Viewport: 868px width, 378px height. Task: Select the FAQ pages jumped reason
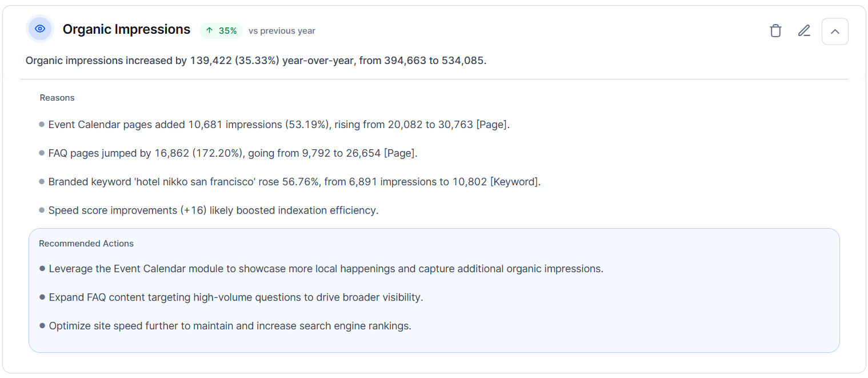(233, 153)
